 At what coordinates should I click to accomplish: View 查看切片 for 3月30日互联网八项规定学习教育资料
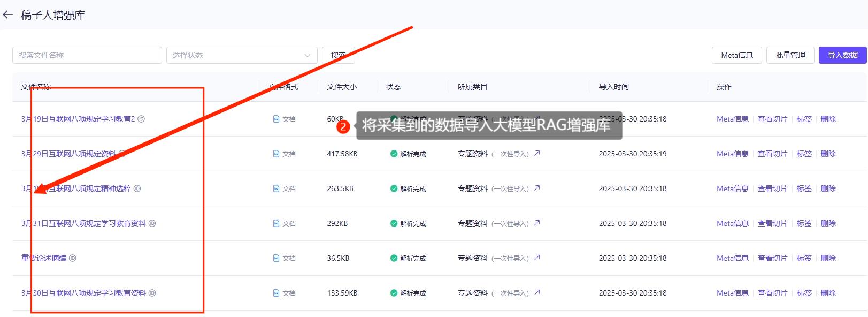[773, 293]
